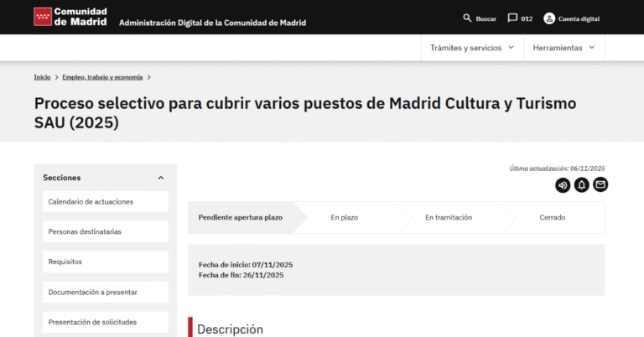The image size is (644, 337).
Task: Open the 012 chat bubble icon
Action: (512, 18)
